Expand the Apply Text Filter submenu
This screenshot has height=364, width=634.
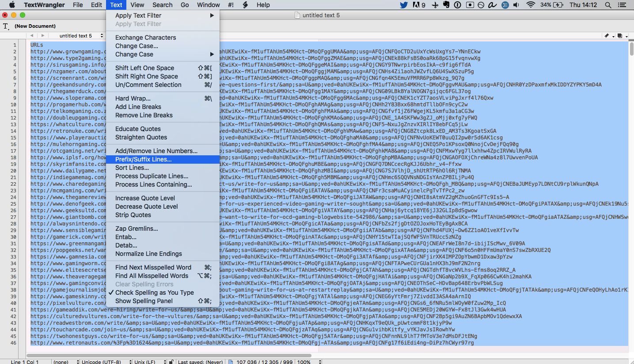click(x=163, y=15)
